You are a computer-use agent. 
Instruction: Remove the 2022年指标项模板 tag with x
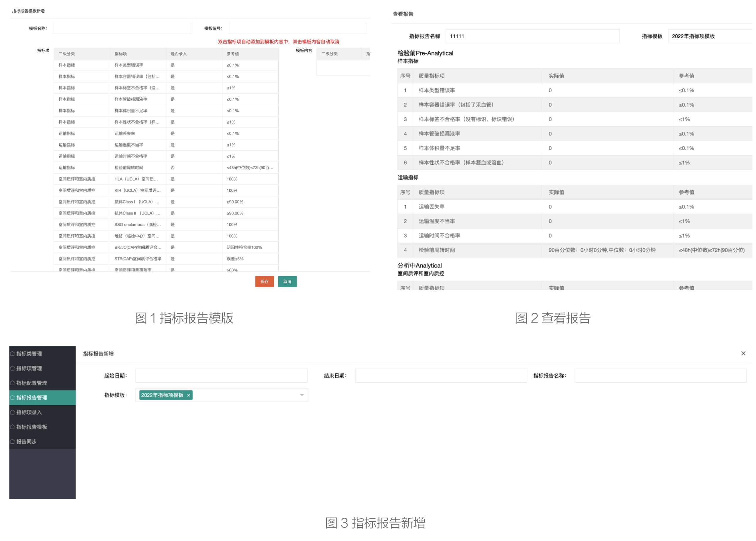tap(188, 395)
